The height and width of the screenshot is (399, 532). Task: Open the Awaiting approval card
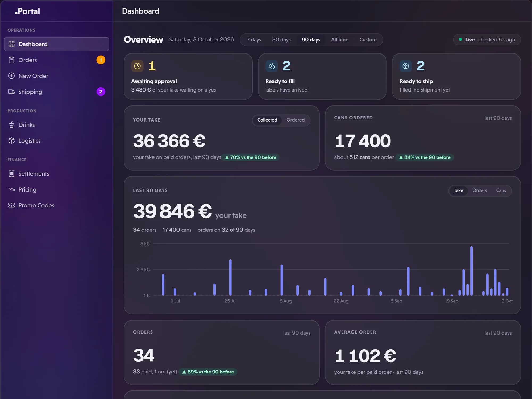coord(188,76)
